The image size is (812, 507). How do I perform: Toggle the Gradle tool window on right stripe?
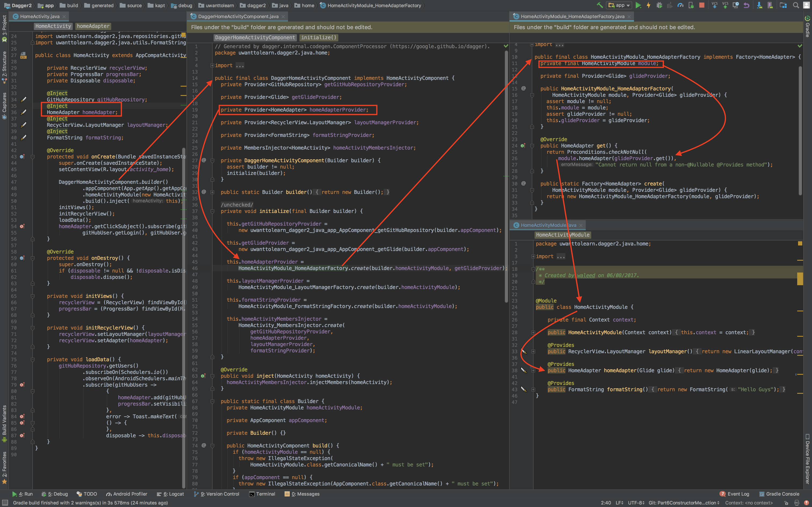807,27
